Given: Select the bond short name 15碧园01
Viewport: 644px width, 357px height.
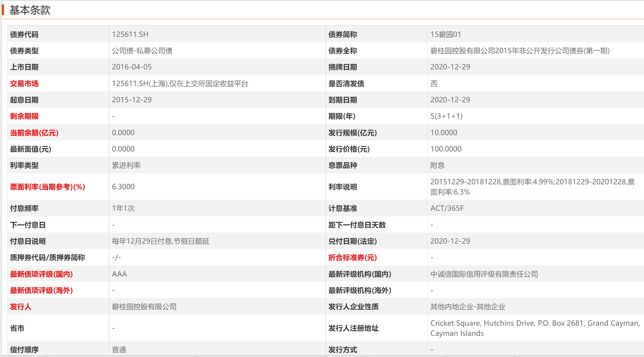Looking at the screenshot, I should coord(446,34).
